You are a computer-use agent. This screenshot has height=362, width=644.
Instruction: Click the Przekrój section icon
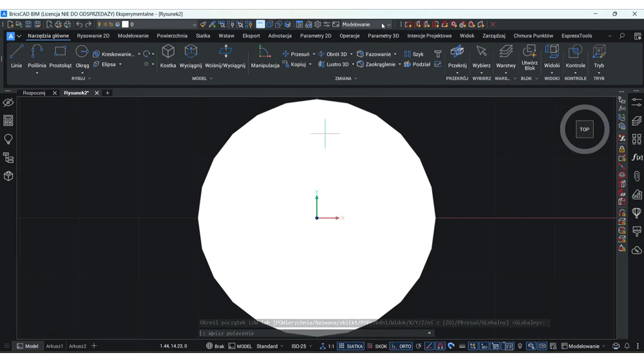(x=457, y=57)
